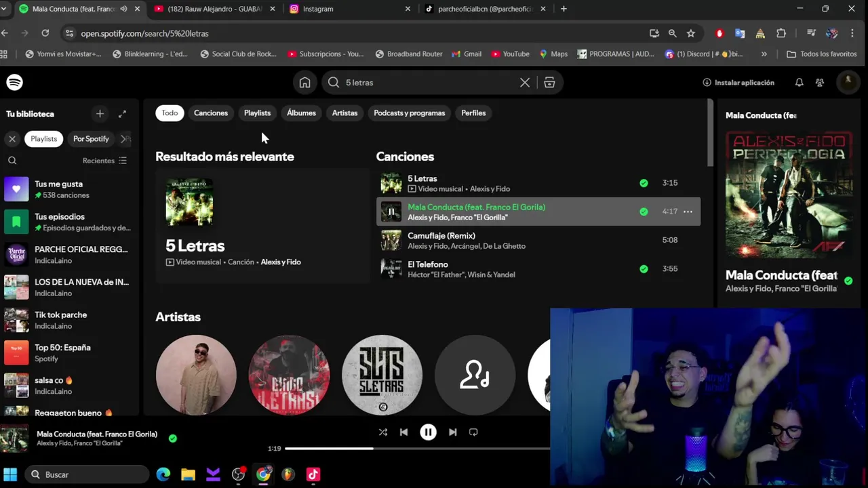Create playlist with plus icon in library
868x488 pixels.
100,114
